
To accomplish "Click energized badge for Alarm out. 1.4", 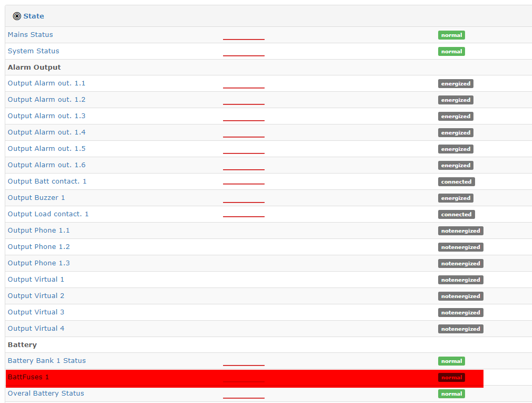I will [x=456, y=132].
